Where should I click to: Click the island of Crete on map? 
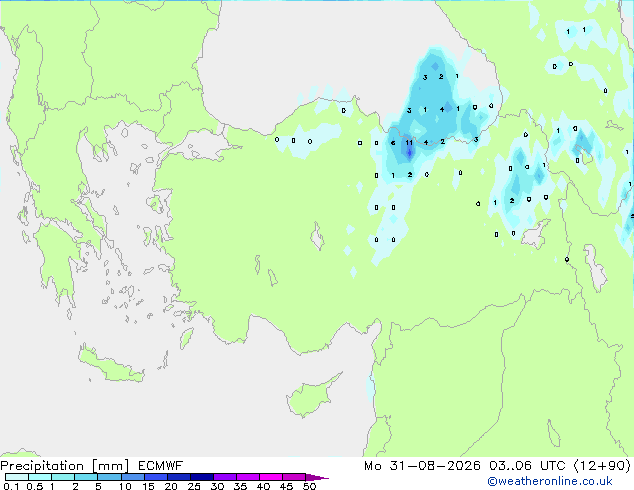tap(110, 366)
